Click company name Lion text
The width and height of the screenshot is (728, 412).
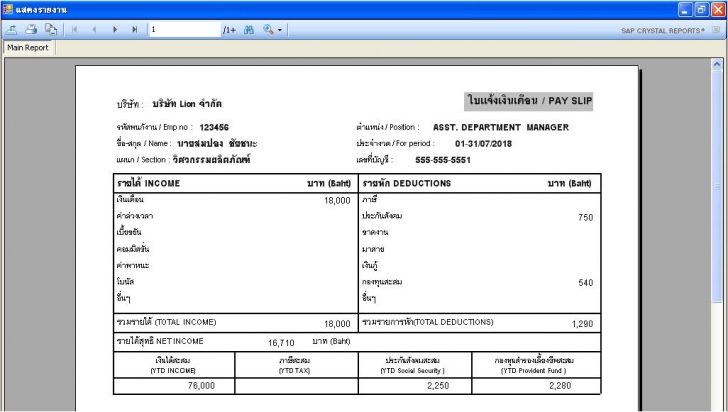pos(187,104)
